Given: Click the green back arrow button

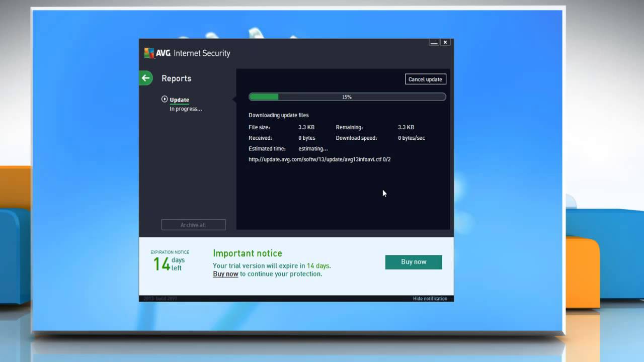Looking at the screenshot, I should coord(145,78).
